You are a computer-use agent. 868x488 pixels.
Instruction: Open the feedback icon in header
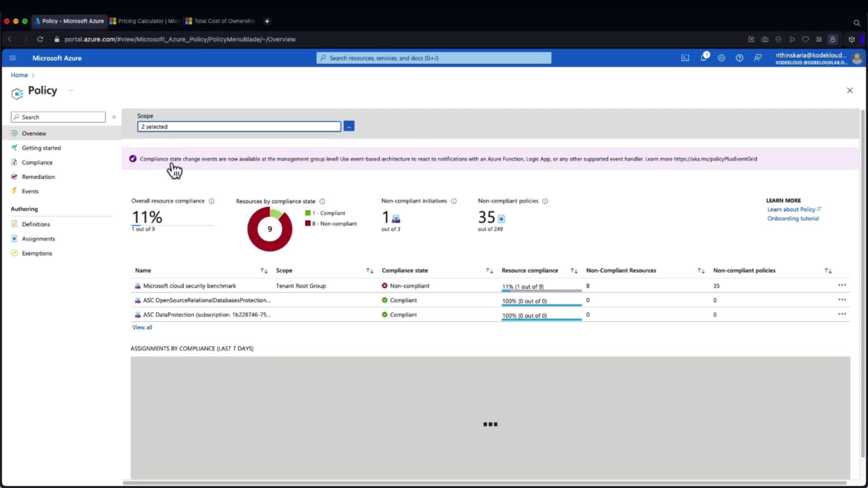click(x=758, y=58)
